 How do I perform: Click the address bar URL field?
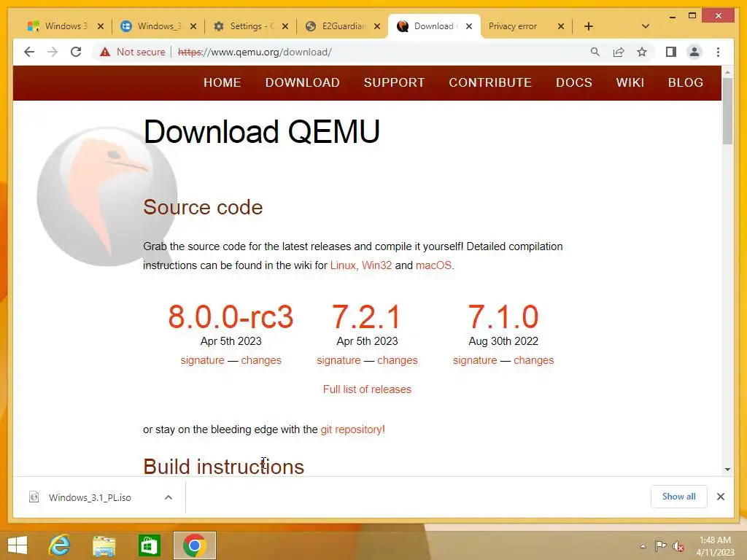coord(255,52)
